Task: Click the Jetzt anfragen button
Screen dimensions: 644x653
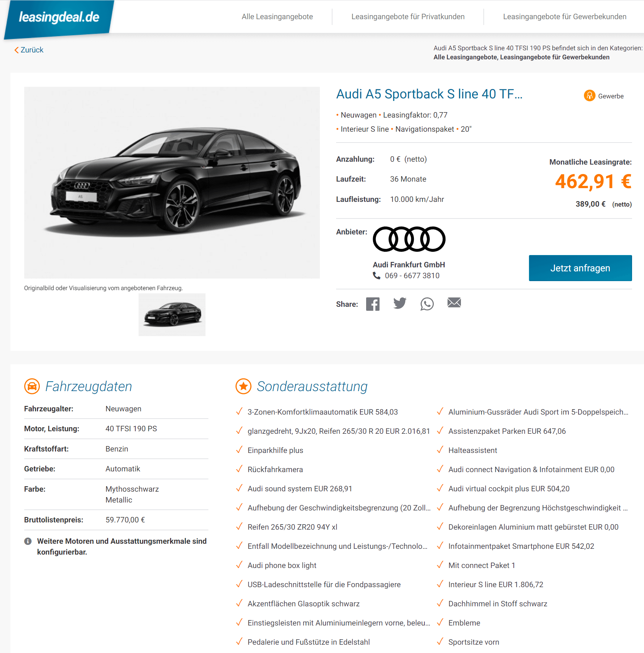Action: click(x=580, y=268)
